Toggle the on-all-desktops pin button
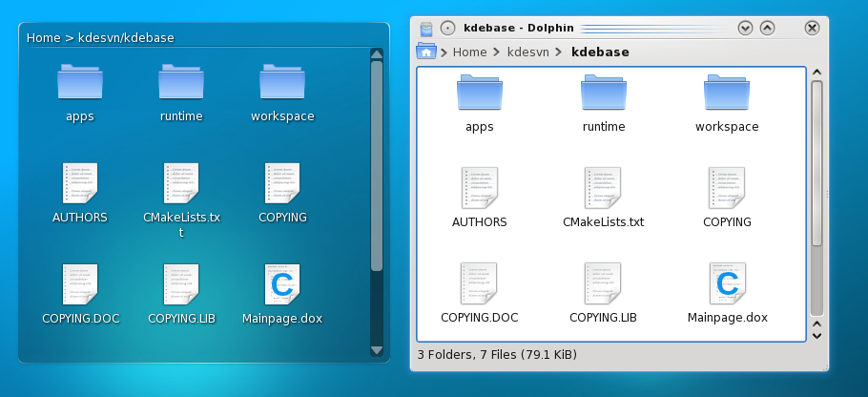Screen dimensions: 868x397 click(448, 28)
